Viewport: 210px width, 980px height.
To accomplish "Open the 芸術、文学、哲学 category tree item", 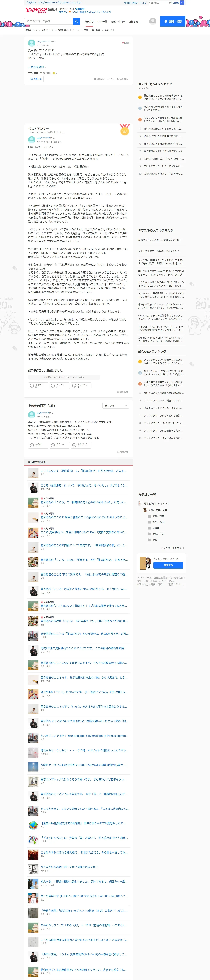I will pyautogui.click(x=158, y=510).
